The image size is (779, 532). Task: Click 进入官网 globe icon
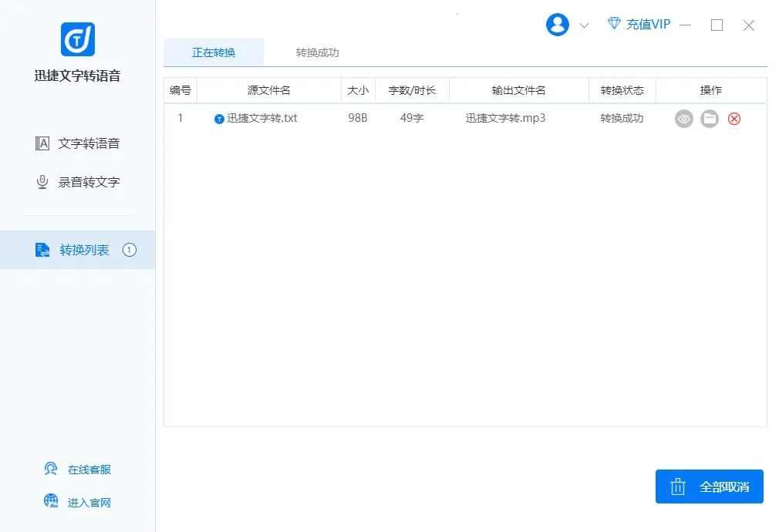click(x=51, y=502)
